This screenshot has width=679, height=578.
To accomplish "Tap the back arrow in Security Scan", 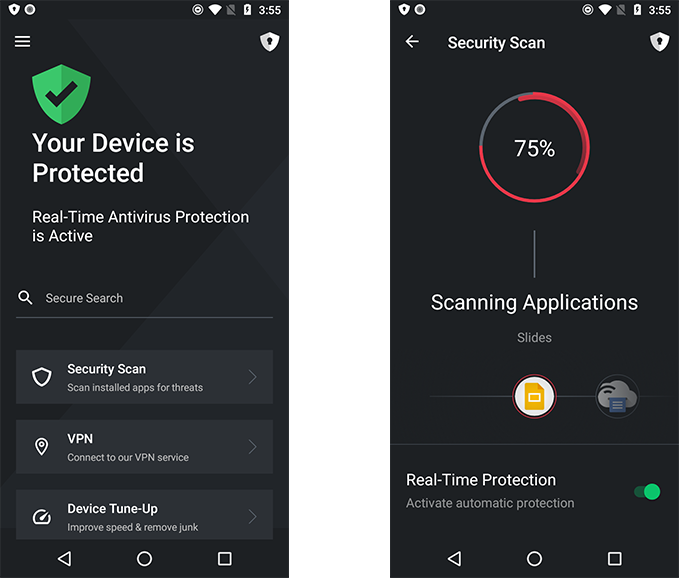I will [x=412, y=42].
